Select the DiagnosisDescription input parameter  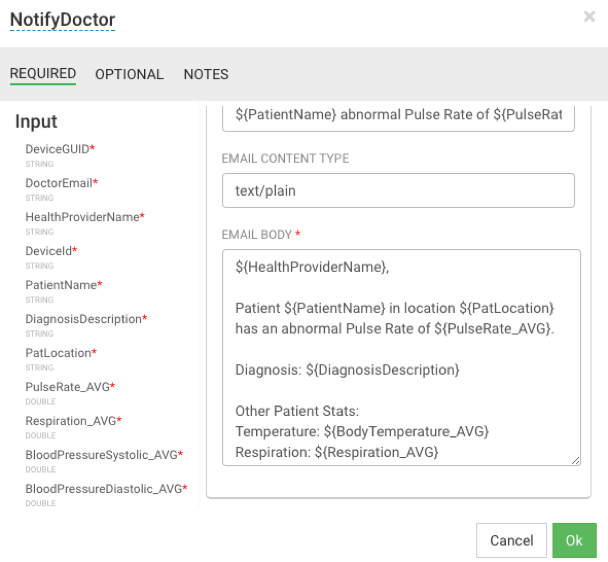click(83, 319)
